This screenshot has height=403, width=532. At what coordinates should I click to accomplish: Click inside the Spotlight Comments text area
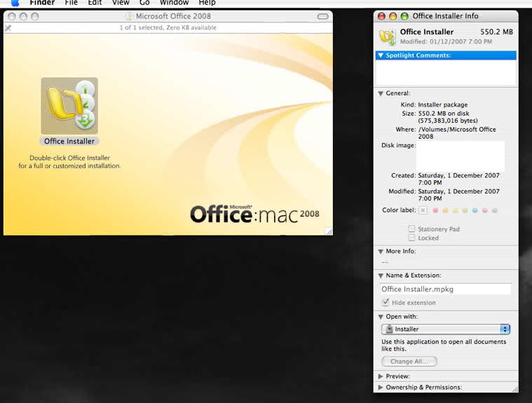(x=446, y=72)
